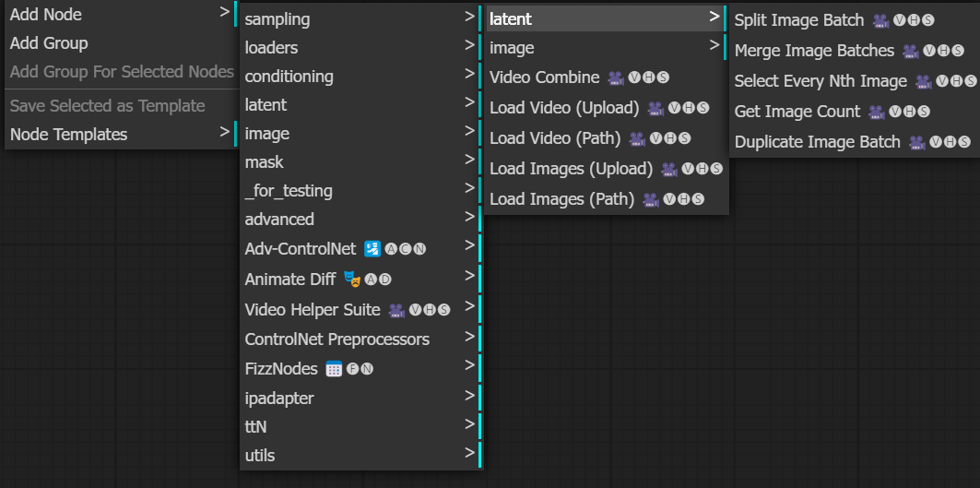Click the camera icon next to Split Image Batch

[x=880, y=20]
